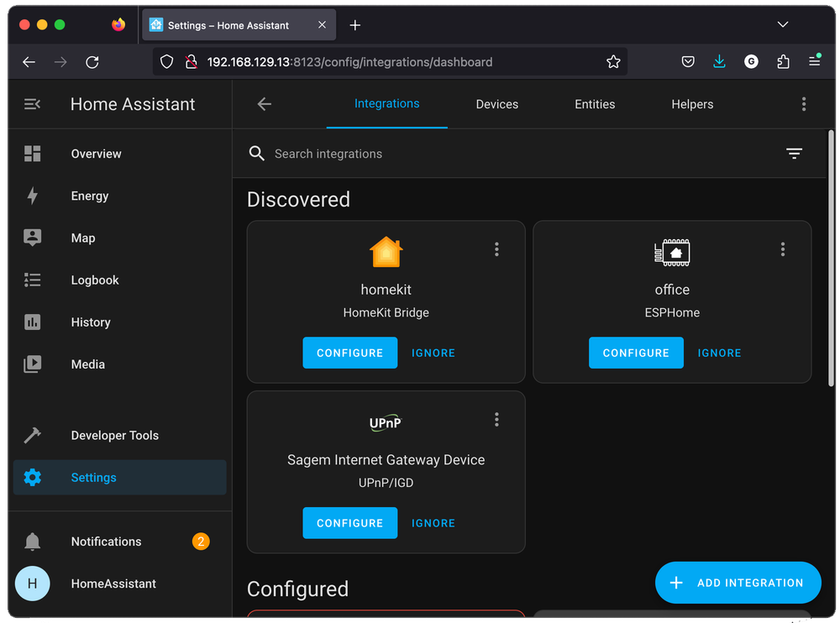This screenshot has width=840, height=623.
Task: Switch to the Helpers tab
Action: point(692,104)
